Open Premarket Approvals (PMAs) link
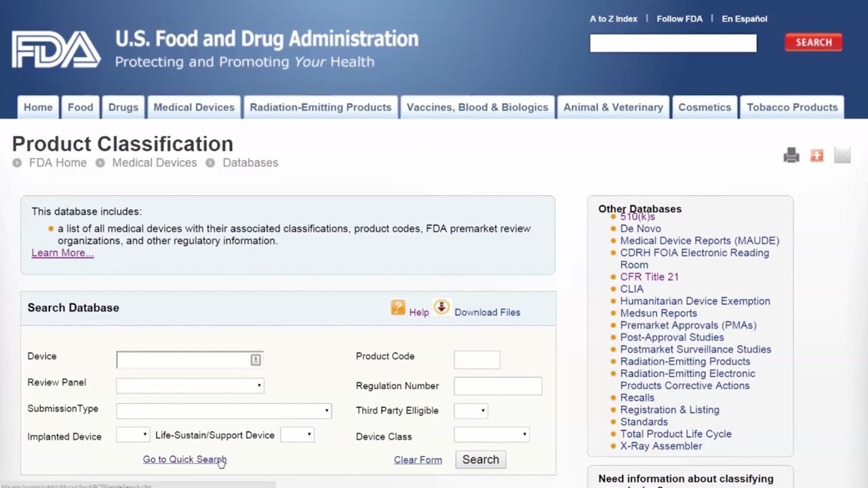The height and width of the screenshot is (488, 868). pos(688,325)
